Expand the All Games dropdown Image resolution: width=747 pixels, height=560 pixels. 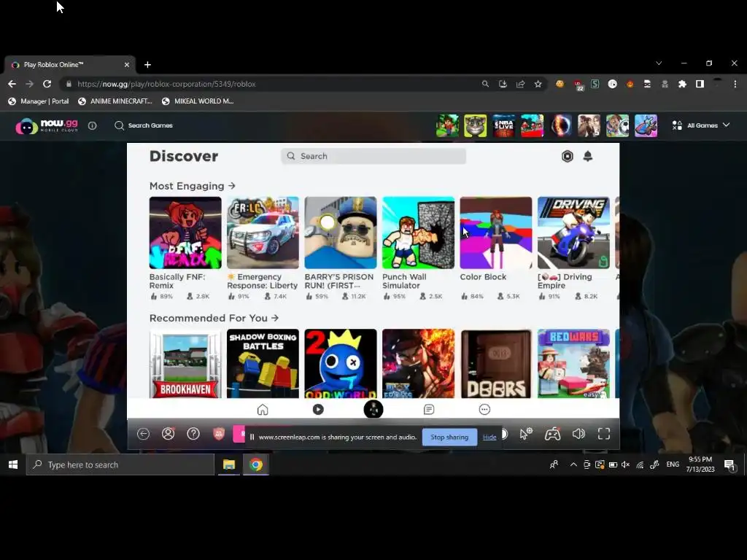pyautogui.click(x=701, y=125)
